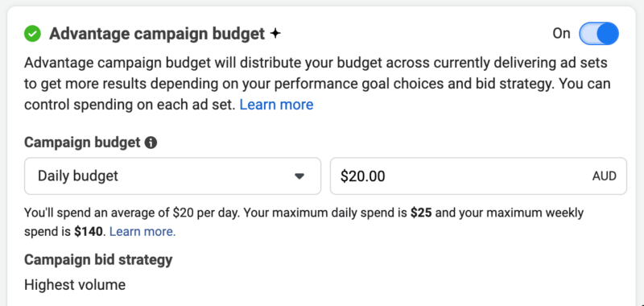Screen dimensions: 644x306
Task: Click the blue knob of the On switch
Action: (x=607, y=34)
